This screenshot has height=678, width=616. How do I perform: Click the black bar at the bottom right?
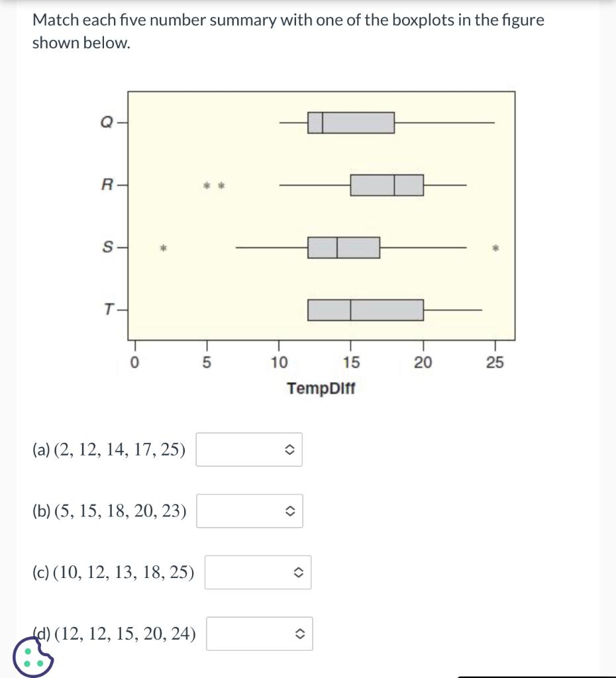(537, 675)
